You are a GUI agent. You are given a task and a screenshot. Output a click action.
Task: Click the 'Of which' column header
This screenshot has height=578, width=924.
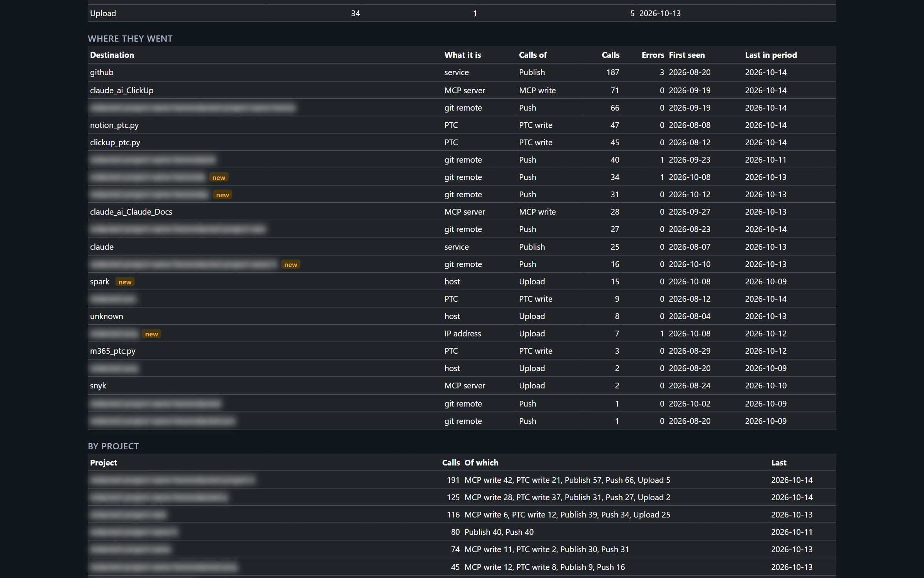481,463
